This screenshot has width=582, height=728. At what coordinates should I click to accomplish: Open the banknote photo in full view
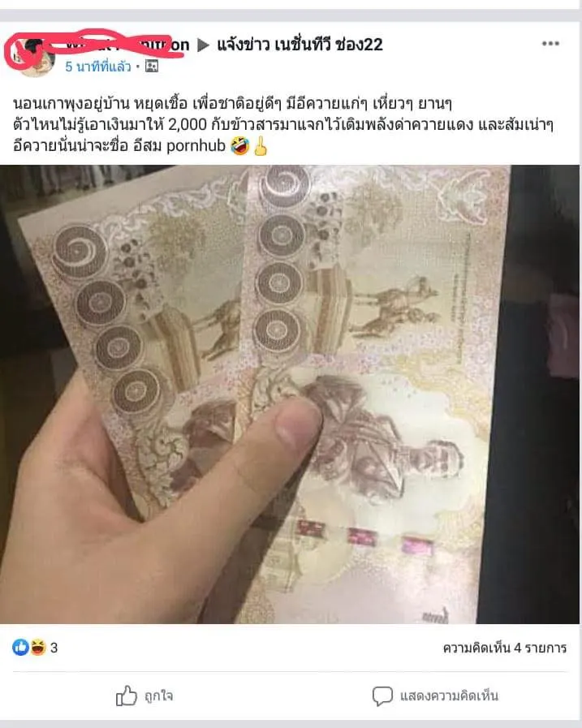[x=290, y=394]
